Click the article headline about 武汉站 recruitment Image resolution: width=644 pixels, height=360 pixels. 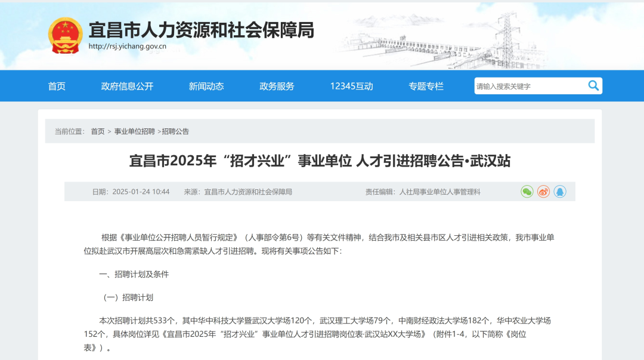point(320,161)
